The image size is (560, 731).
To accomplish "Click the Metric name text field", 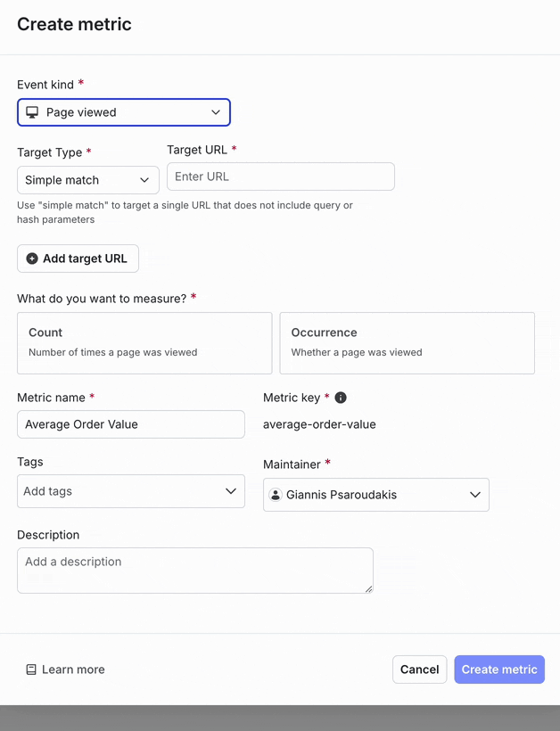I will pyautogui.click(x=131, y=424).
